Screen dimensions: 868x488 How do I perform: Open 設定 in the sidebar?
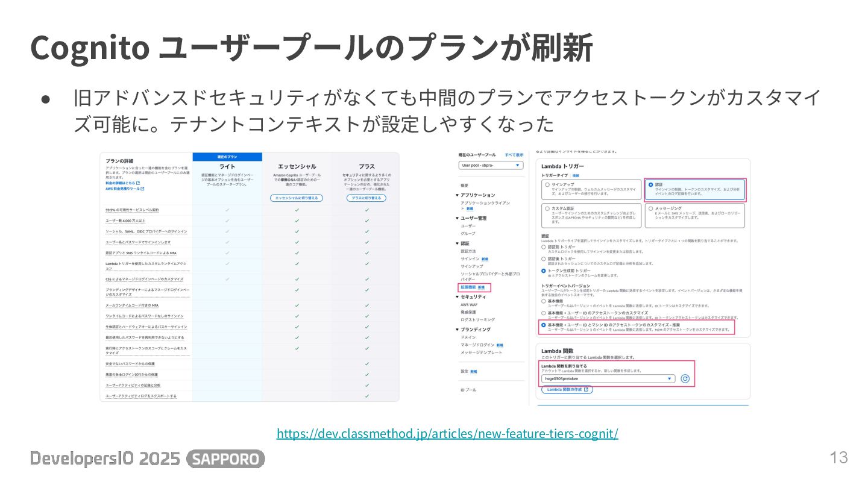[464, 372]
